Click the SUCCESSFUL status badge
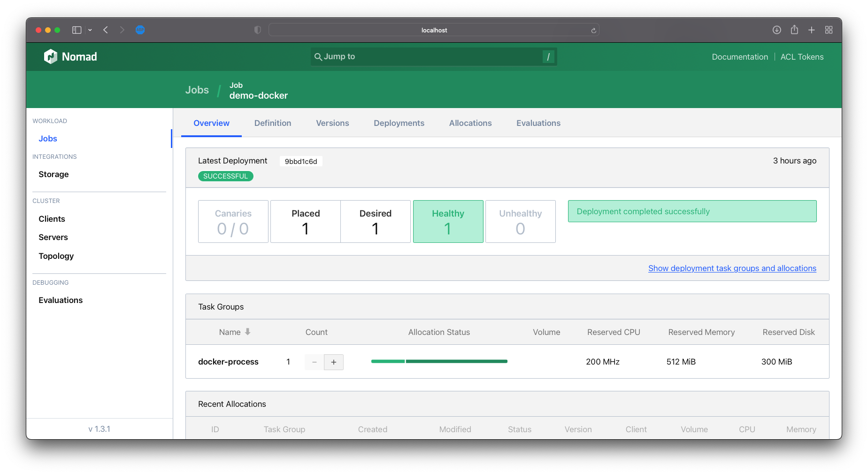This screenshot has height=474, width=868. click(x=225, y=176)
